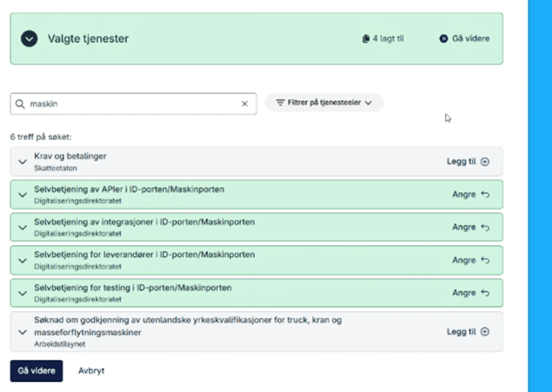Click Gå videre link in green header
The height and width of the screenshot is (392, 552).
[x=470, y=39]
